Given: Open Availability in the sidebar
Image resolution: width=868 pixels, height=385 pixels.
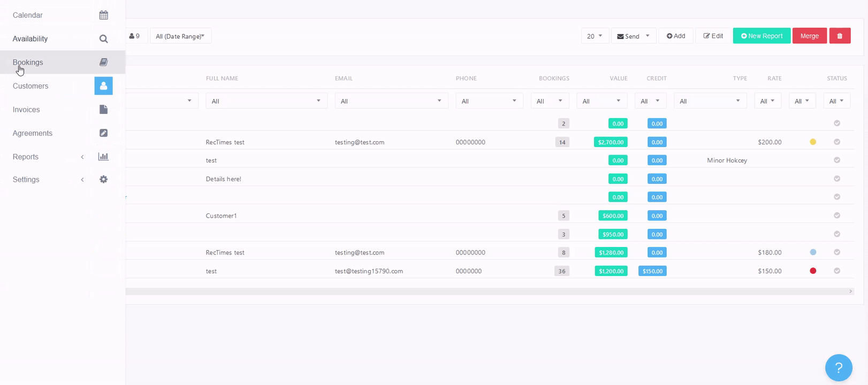Looking at the screenshot, I should (31, 38).
